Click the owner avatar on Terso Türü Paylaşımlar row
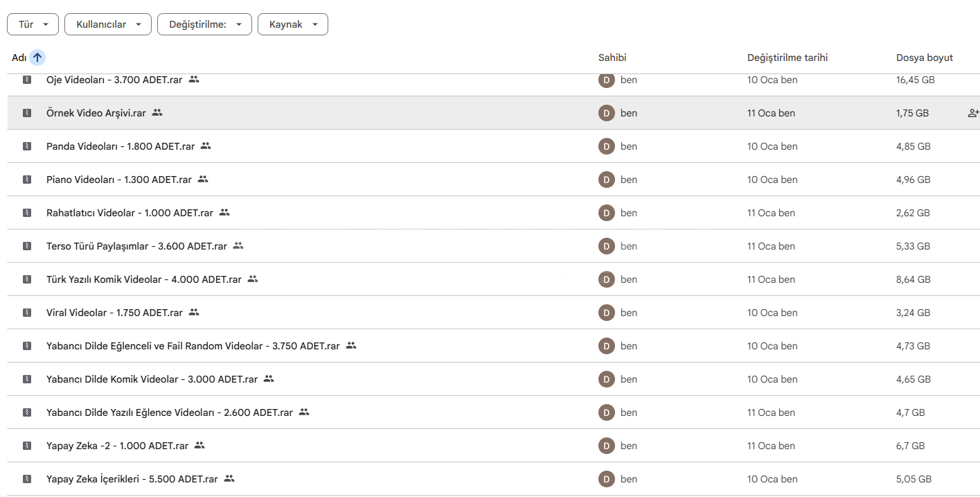 click(x=607, y=246)
